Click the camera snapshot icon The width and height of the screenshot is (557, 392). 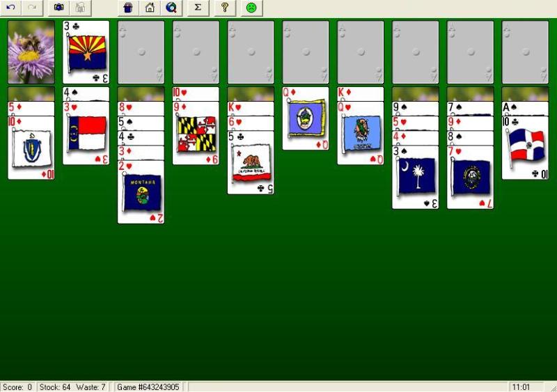[59, 8]
